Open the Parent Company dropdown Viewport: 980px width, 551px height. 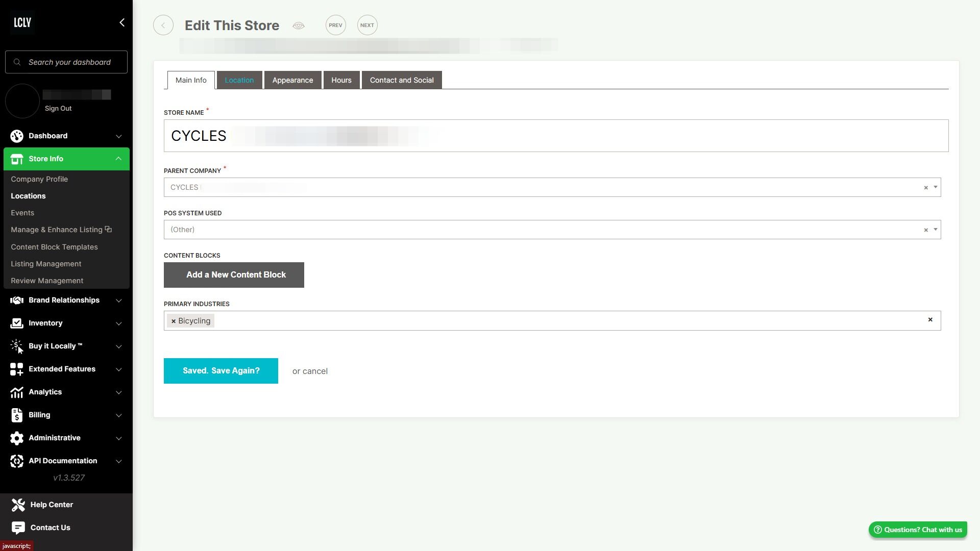tap(935, 187)
